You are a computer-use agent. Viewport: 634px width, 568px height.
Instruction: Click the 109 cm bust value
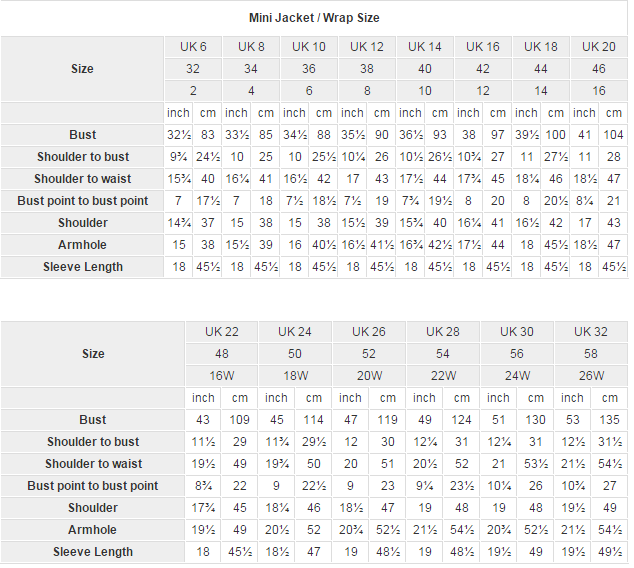240,420
